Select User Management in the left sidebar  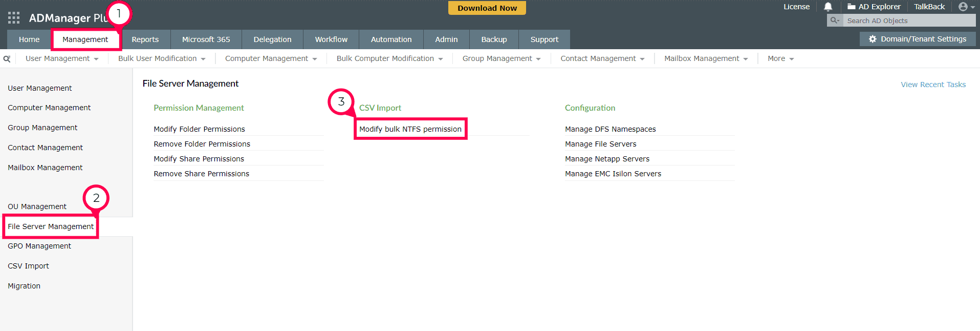(40, 88)
